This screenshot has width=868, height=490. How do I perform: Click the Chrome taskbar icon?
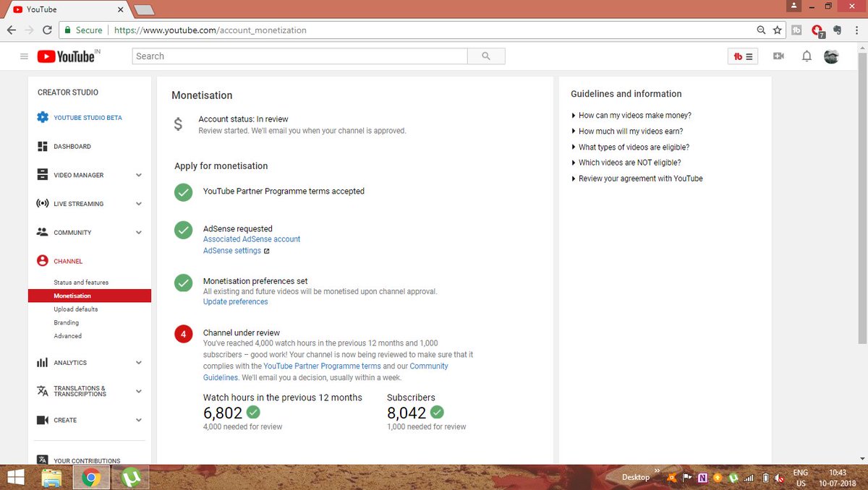click(91, 477)
